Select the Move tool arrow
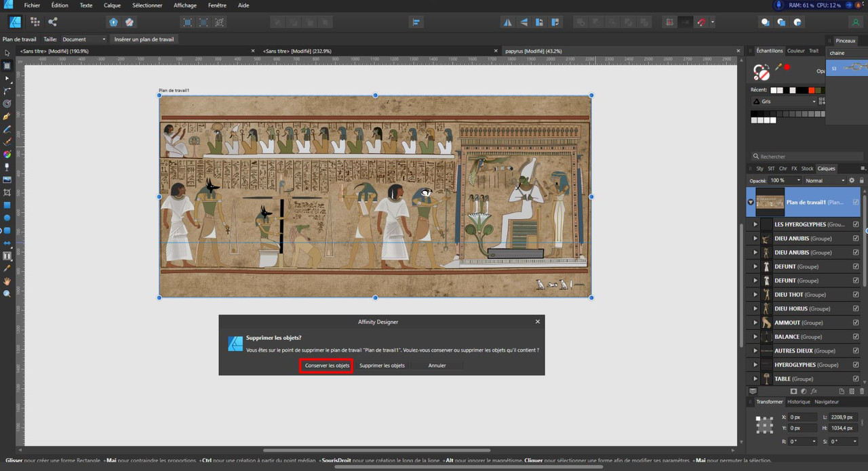Screen dimensions: 868x471 [7, 53]
